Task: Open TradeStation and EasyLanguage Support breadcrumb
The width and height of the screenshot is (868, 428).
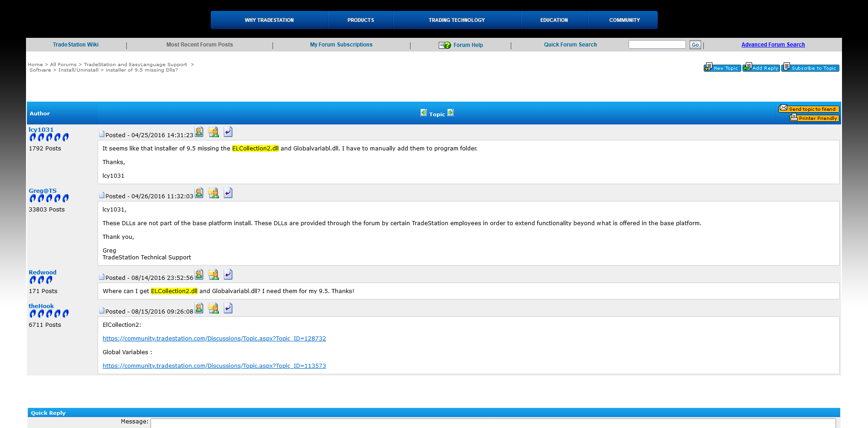Action: tap(135, 65)
